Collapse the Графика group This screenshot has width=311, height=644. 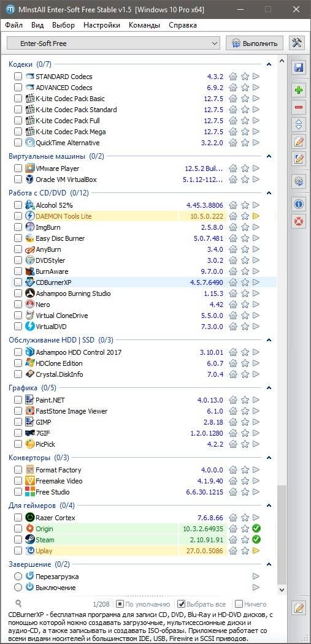coord(269,388)
